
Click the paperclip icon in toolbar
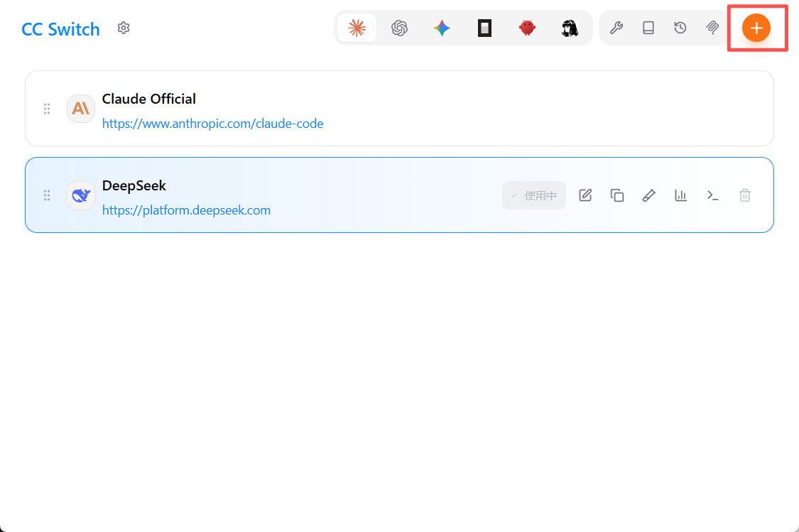[x=712, y=28]
